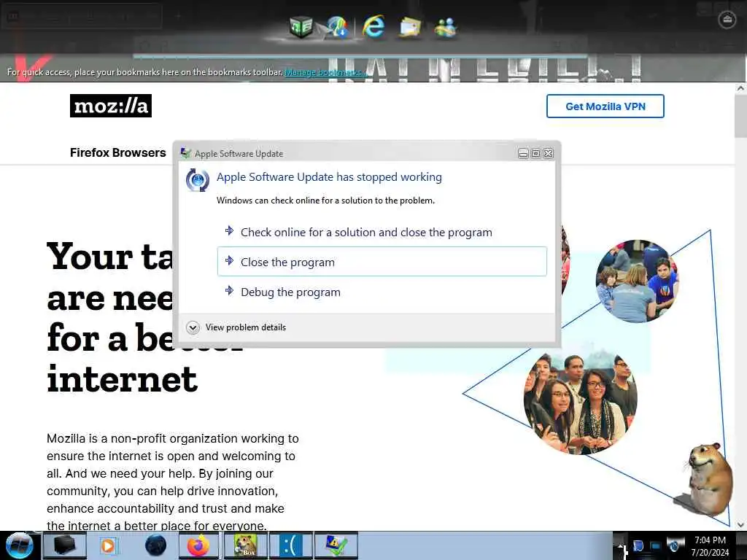
Task: Open the network monitor tray icon
Action: tap(656, 546)
